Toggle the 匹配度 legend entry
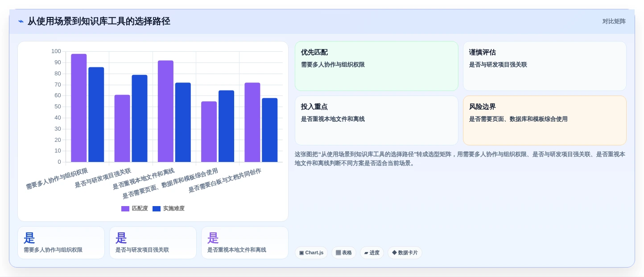 click(135, 208)
